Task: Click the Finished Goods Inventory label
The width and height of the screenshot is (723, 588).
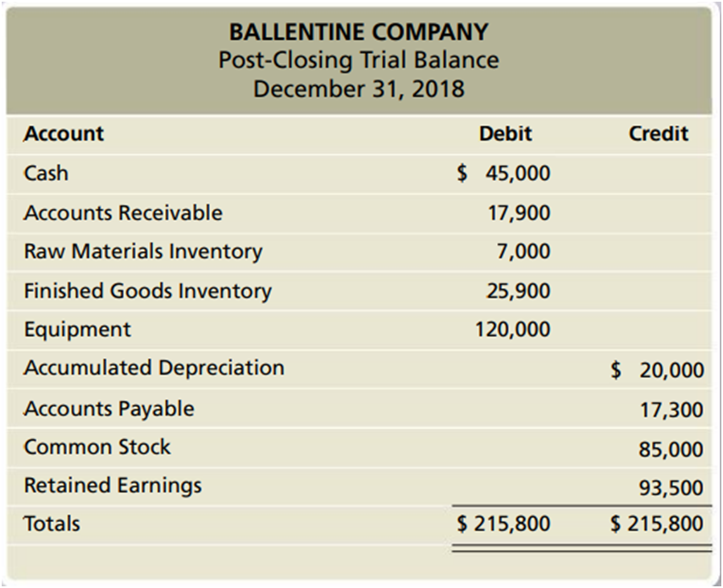Action: point(147,291)
